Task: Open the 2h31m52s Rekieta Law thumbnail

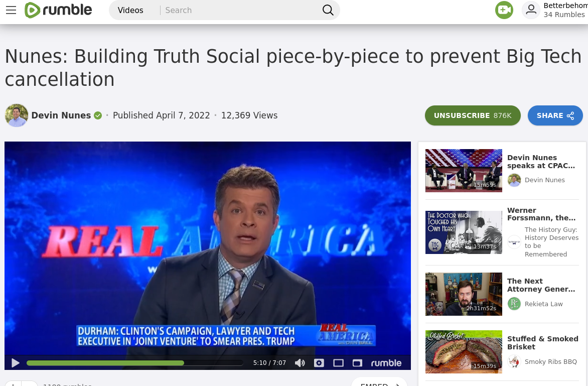Action: (x=464, y=294)
